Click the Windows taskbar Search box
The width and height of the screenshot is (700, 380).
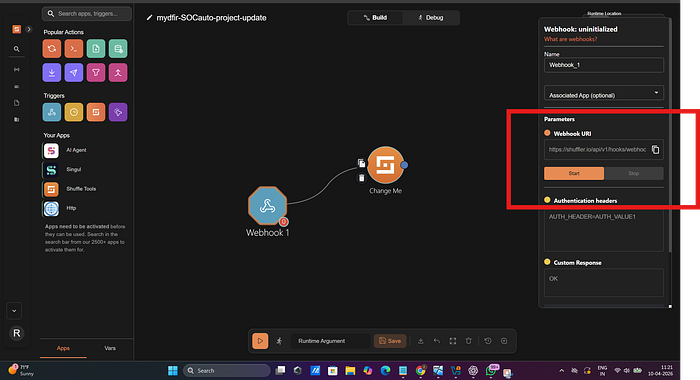point(227,371)
